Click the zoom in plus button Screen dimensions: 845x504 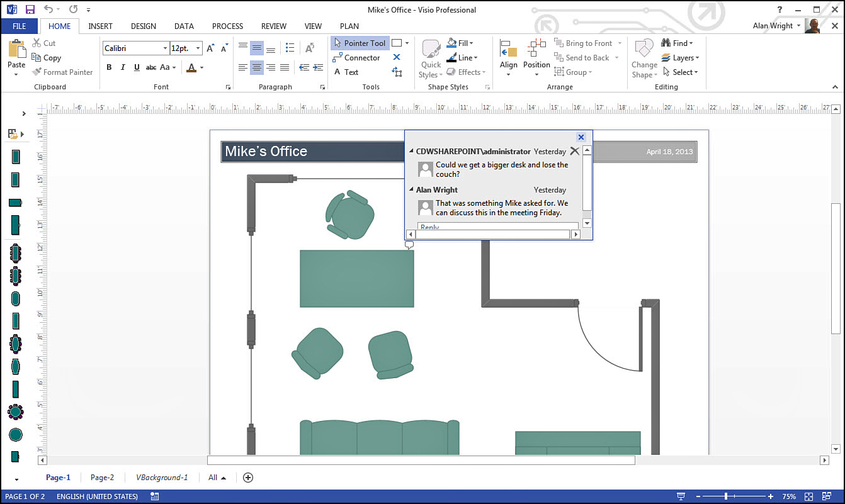[771, 496]
